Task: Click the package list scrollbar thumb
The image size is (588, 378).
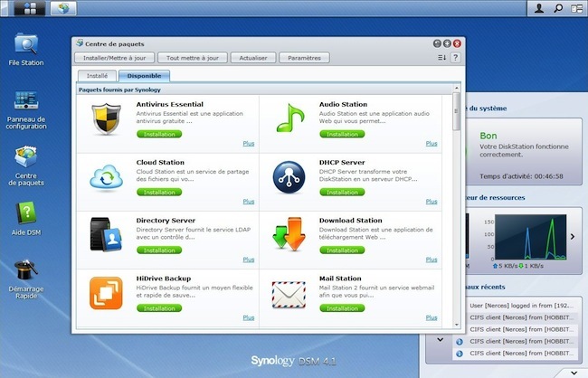Action: [456, 111]
